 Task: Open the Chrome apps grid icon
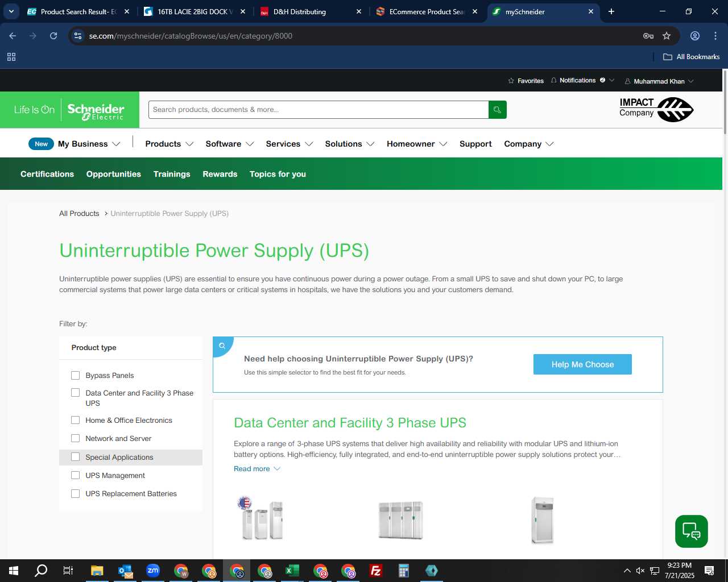11,57
